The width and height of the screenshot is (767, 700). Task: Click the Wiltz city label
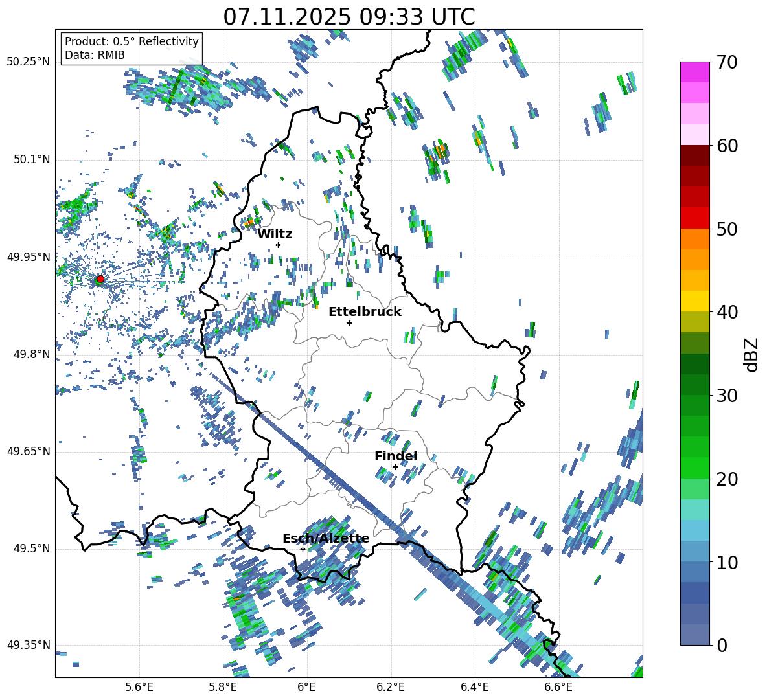(x=275, y=234)
